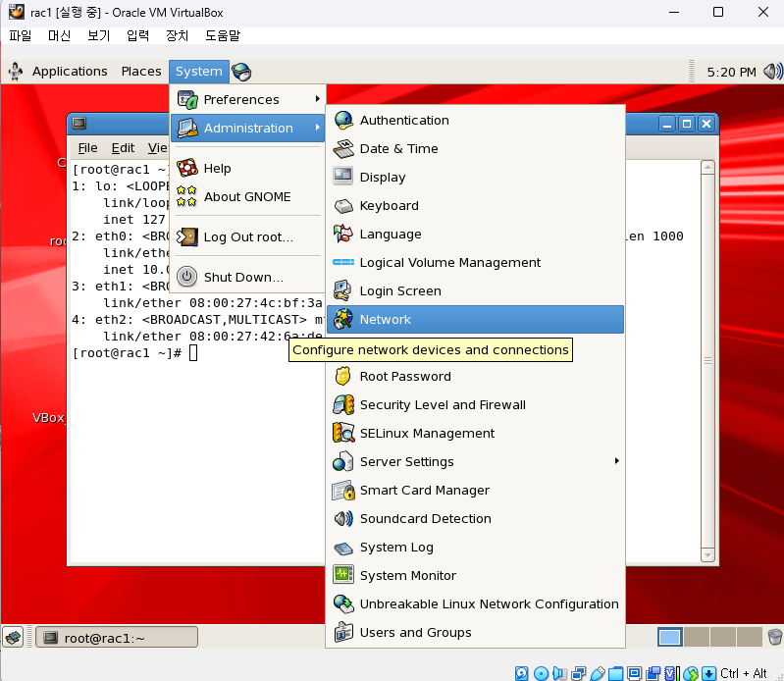
Task: Click the System Log icon
Action: [x=343, y=548]
